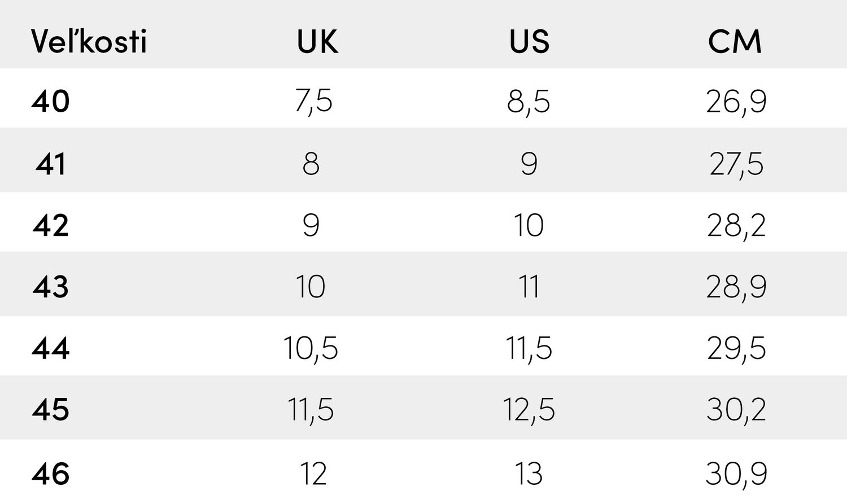Viewport: 847px width, 504px height.
Task: Select size 41 row label
Action: click(51, 164)
